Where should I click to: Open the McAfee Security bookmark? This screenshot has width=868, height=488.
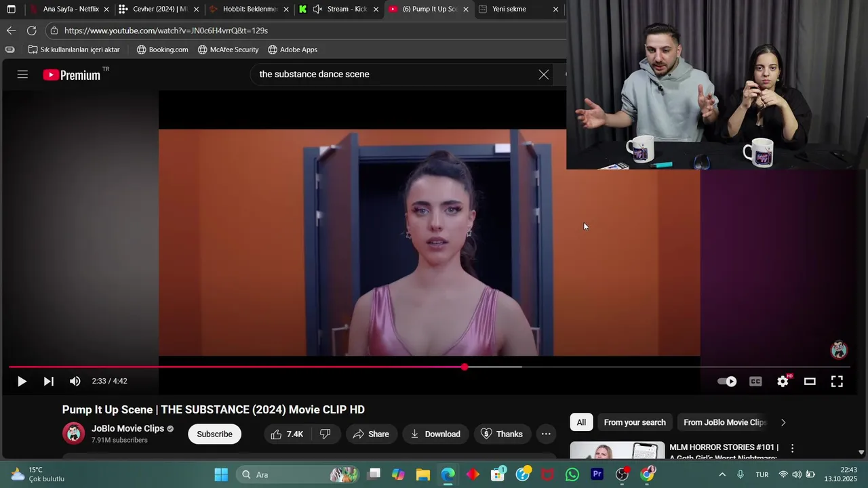(229, 49)
